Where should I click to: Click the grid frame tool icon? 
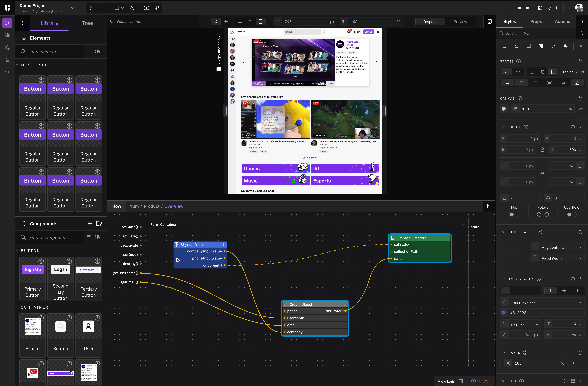[x=106, y=8]
